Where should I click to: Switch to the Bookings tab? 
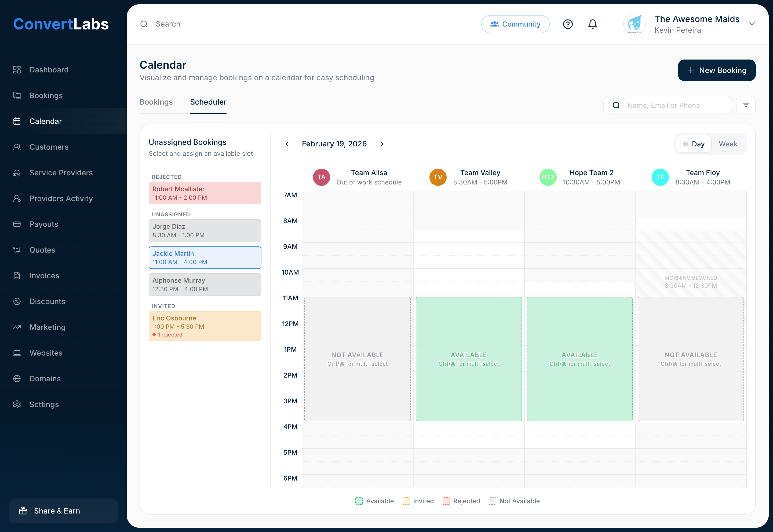[x=156, y=102]
